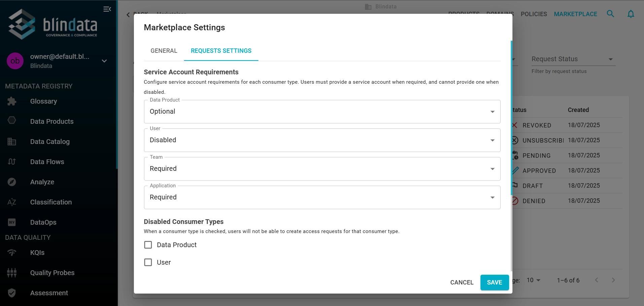Click the Created column header
The image size is (644, 306).
click(578, 110)
